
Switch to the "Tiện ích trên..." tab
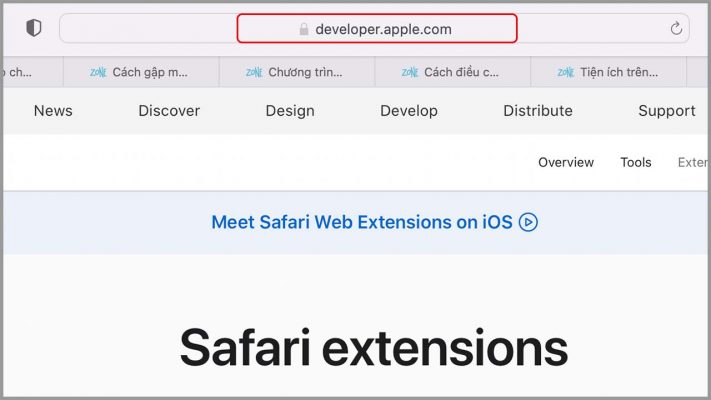coord(608,72)
